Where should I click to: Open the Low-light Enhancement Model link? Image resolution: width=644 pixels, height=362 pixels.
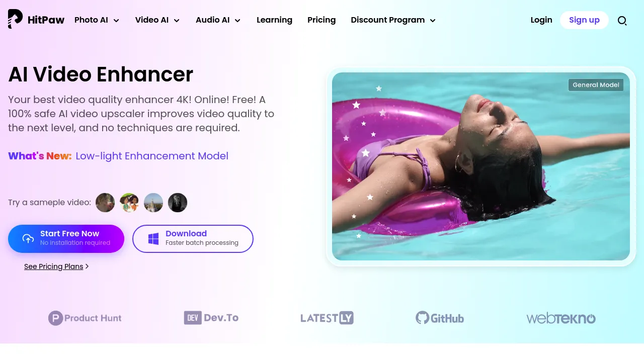pos(152,156)
